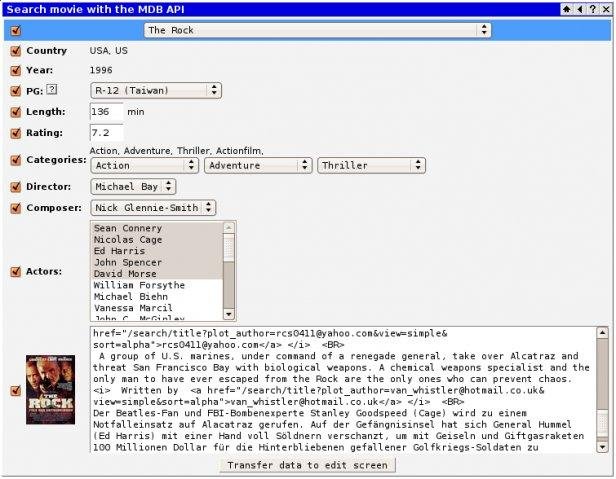
Task: Click the Actors label
Action: click(x=44, y=272)
